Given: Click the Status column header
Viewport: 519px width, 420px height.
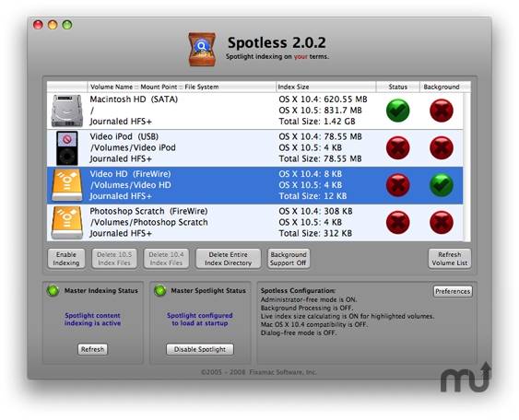Looking at the screenshot, I should [x=398, y=87].
